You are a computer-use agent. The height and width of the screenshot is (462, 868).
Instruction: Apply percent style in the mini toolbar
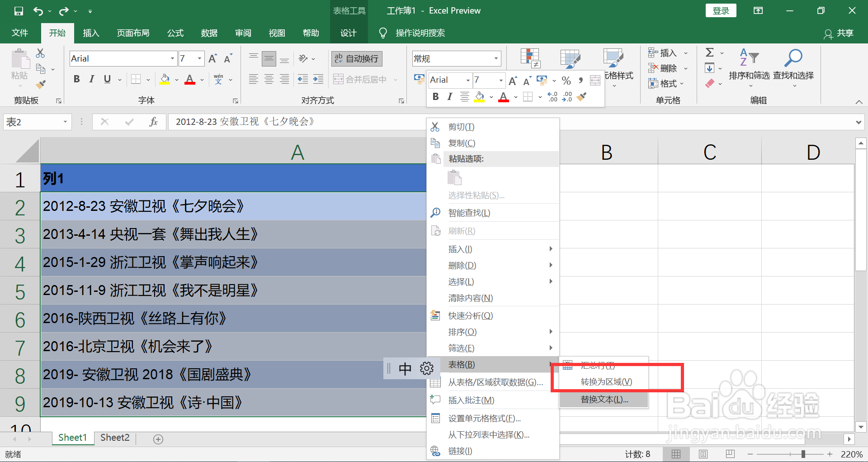point(566,80)
